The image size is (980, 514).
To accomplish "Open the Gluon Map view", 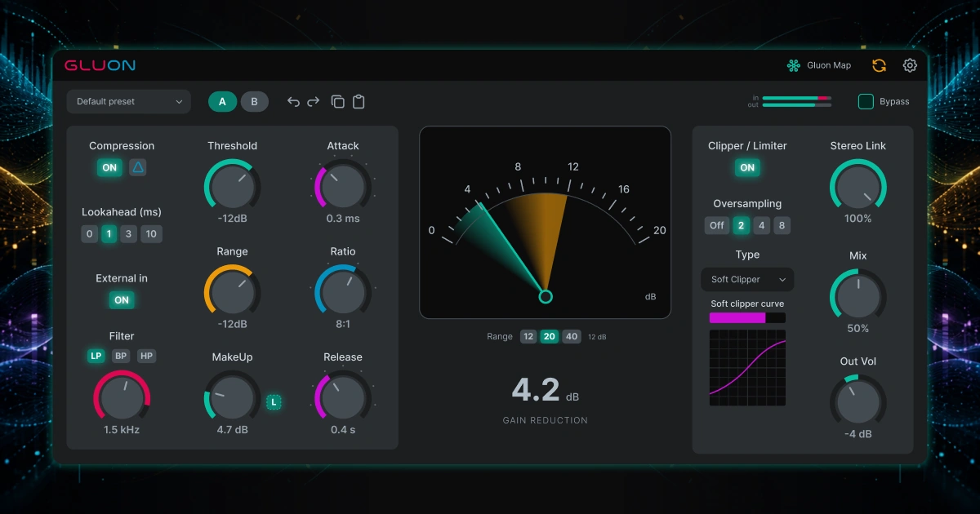I will [x=818, y=65].
